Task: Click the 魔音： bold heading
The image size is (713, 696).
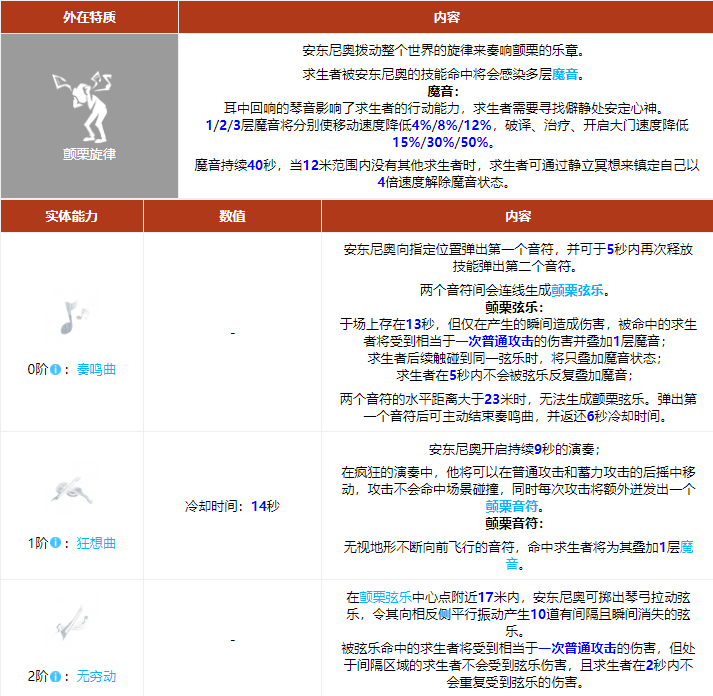Action: tap(443, 91)
